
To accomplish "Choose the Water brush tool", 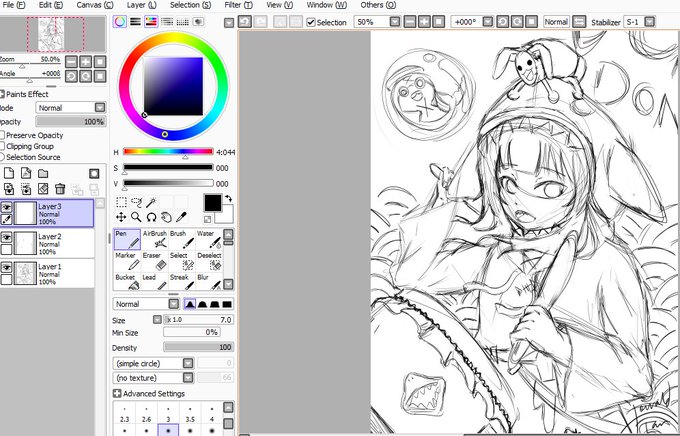I will click(x=209, y=239).
